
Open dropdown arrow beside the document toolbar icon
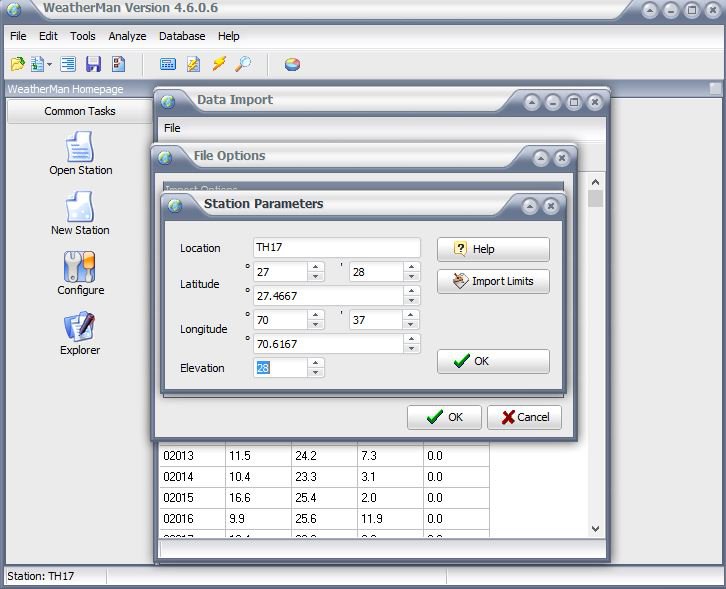(x=50, y=65)
